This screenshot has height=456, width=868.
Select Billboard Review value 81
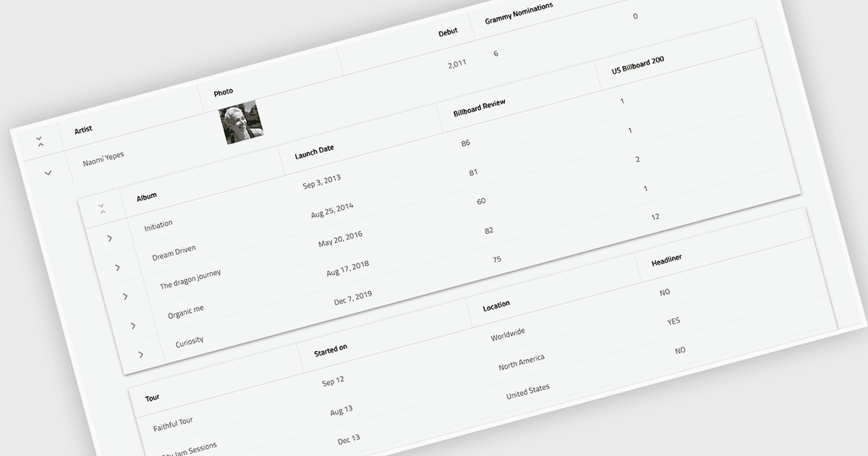pyautogui.click(x=473, y=172)
